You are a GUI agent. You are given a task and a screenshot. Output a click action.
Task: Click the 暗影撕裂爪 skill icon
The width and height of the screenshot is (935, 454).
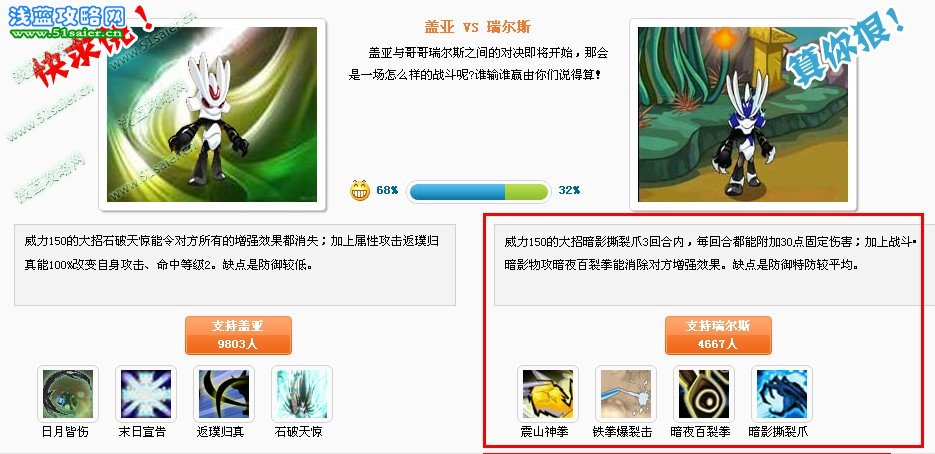coord(782,394)
